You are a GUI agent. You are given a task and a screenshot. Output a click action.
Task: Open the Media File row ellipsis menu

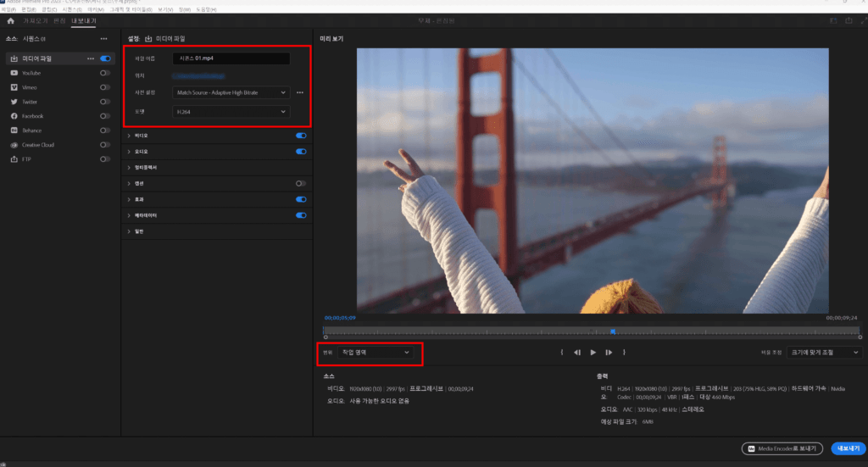(90, 58)
